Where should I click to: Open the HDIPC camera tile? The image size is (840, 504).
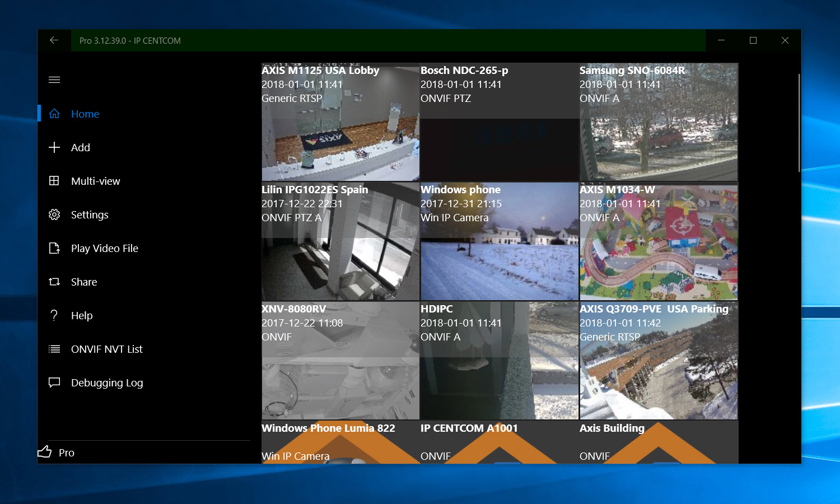pyautogui.click(x=500, y=361)
